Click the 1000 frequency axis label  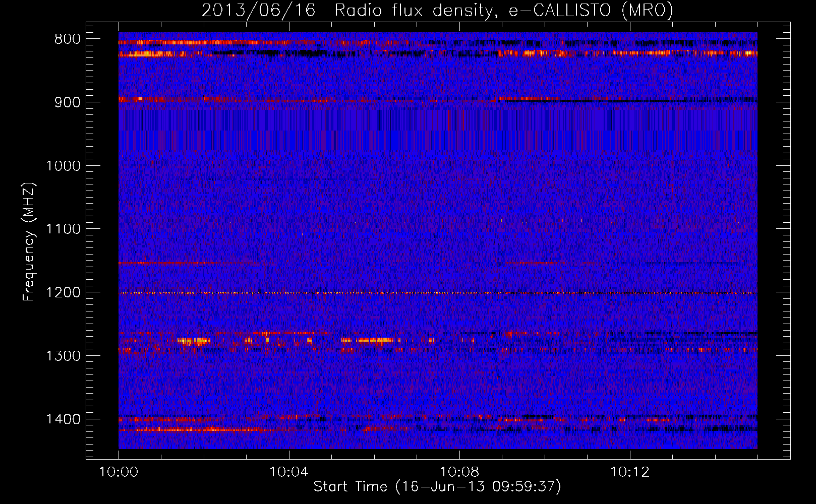point(63,166)
